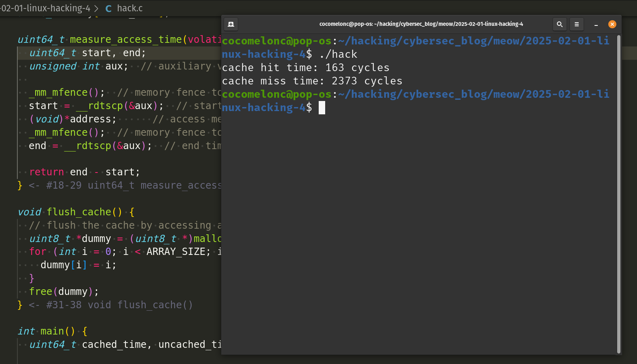Open the terminal search tool

[560, 24]
